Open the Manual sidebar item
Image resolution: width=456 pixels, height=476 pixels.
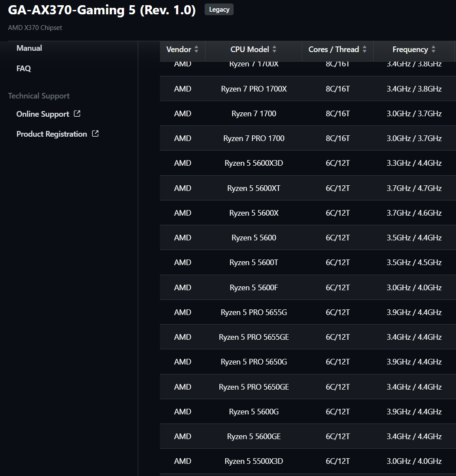(29, 48)
